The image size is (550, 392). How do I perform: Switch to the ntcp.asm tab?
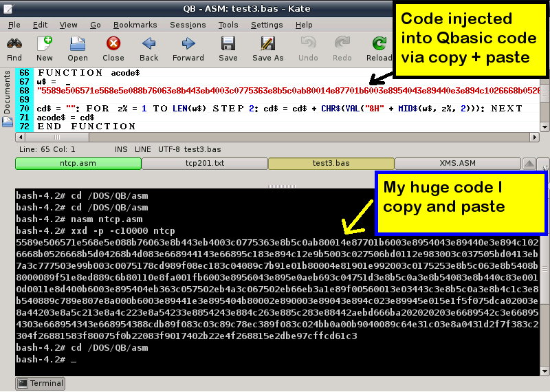(78, 164)
